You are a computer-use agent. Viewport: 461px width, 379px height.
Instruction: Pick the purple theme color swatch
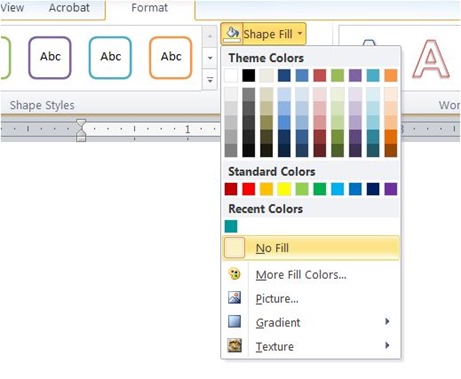(355, 76)
